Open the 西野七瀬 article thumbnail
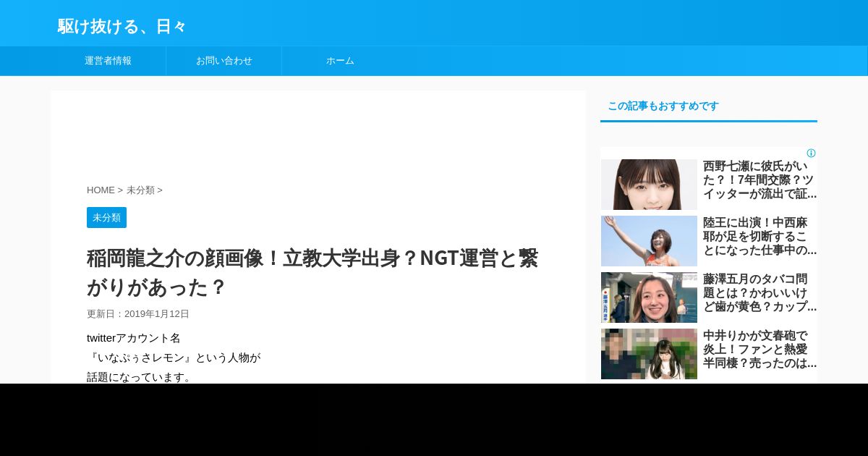Image resolution: width=868 pixels, height=456 pixels. (x=649, y=185)
